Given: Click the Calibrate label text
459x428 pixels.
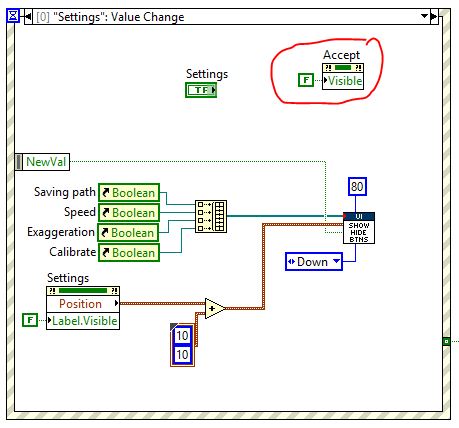Looking at the screenshot, I should (73, 252).
